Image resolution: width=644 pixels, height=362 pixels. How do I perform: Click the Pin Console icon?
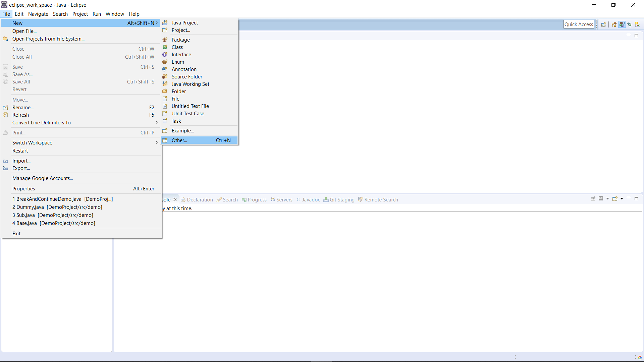click(593, 199)
